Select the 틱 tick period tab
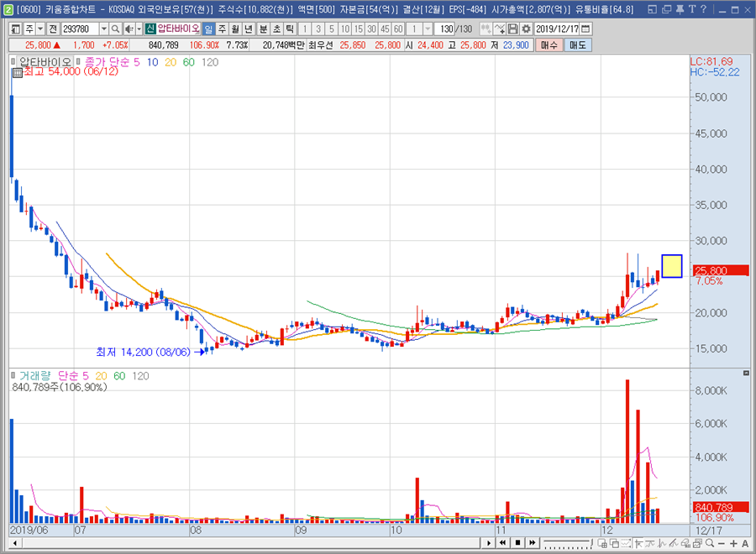Viewport: 756px width, 554px height. 290,29
